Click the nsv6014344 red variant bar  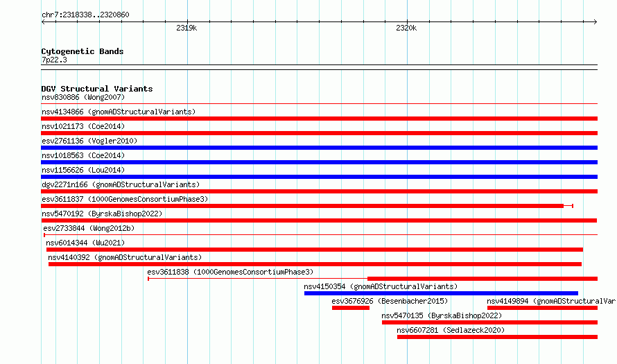pyautogui.click(x=315, y=250)
